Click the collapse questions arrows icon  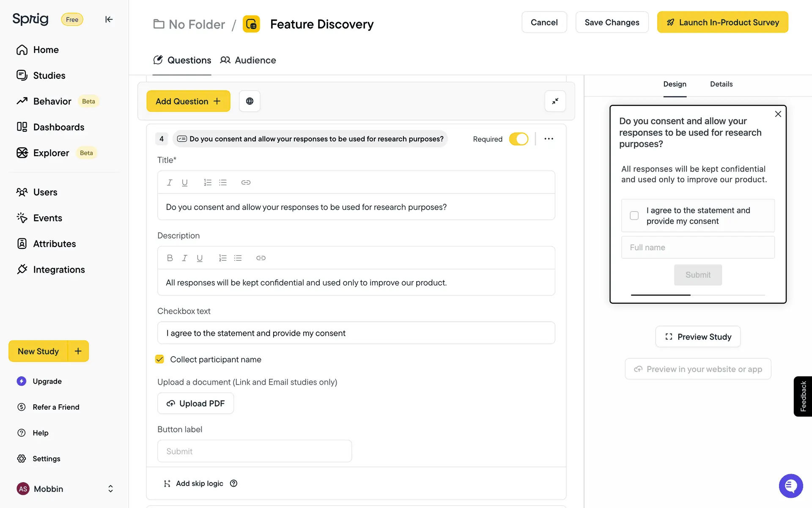click(555, 101)
